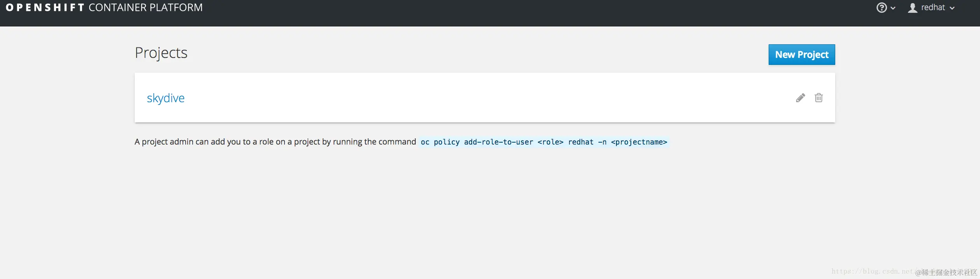Click the Projects page heading
The width and height of the screenshot is (980, 279).
[161, 53]
